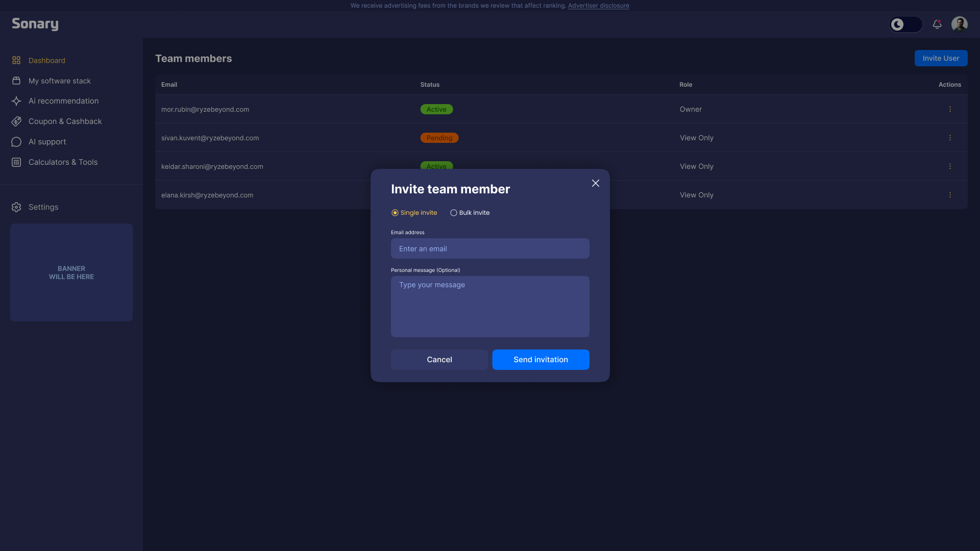
Task: Open Settings from the sidebar
Action: (x=43, y=207)
